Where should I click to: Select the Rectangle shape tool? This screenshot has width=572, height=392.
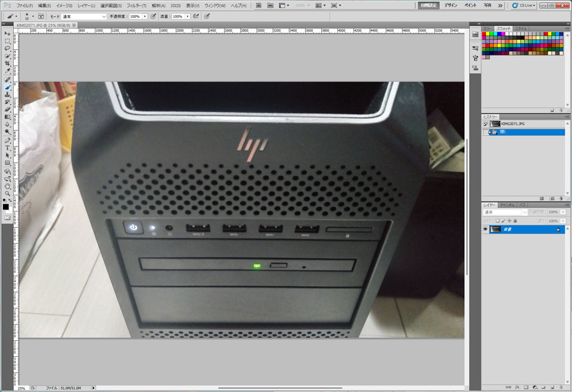pyautogui.click(x=7, y=163)
